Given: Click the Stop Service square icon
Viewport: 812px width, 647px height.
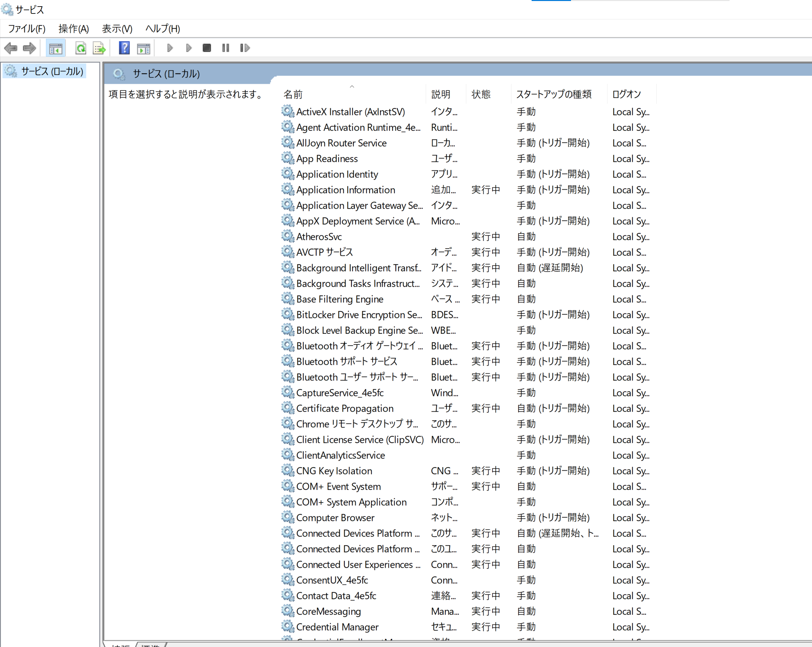Looking at the screenshot, I should pyautogui.click(x=207, y=48).
